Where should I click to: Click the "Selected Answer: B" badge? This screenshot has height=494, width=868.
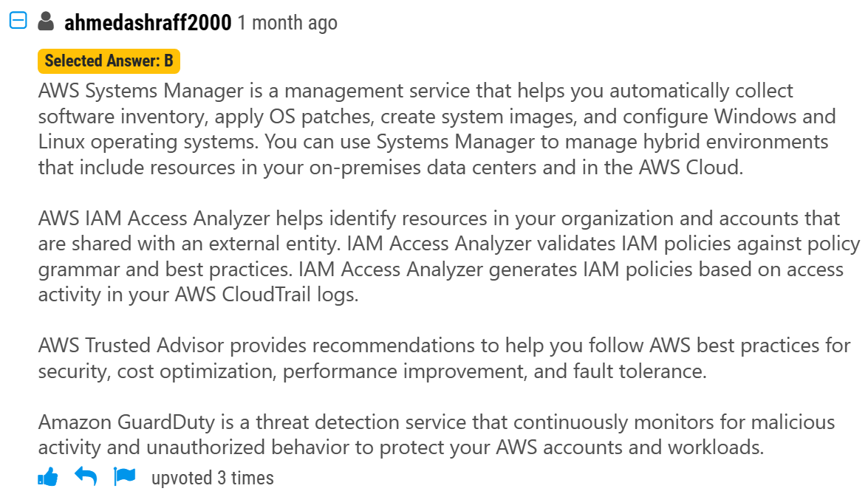click(x=109, y=61)
